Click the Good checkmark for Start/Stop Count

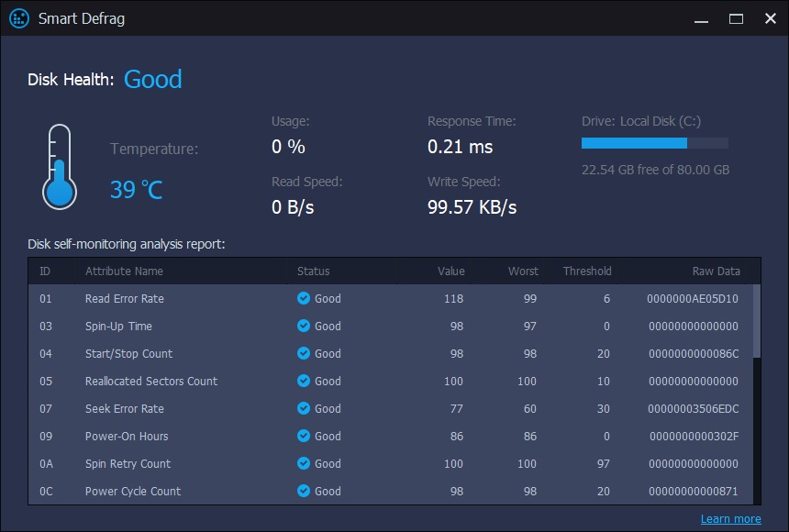click(304, 353)
